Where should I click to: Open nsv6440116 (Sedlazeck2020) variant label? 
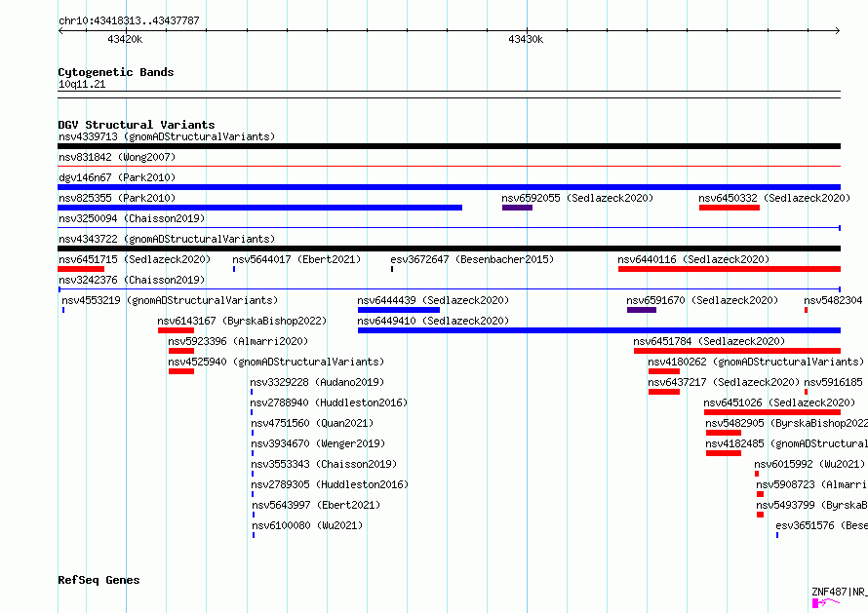coord(693,259)
